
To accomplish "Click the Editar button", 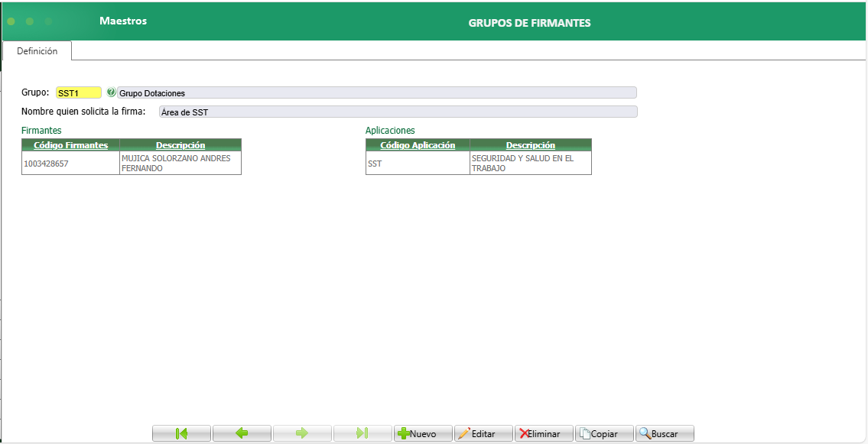I will [483, 433].
